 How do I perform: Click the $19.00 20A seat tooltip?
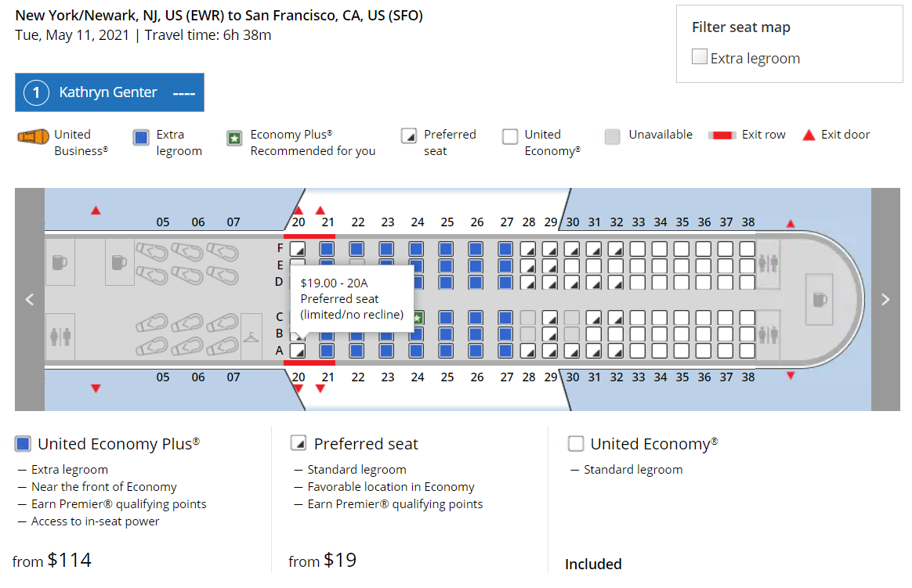pos(352,298)
